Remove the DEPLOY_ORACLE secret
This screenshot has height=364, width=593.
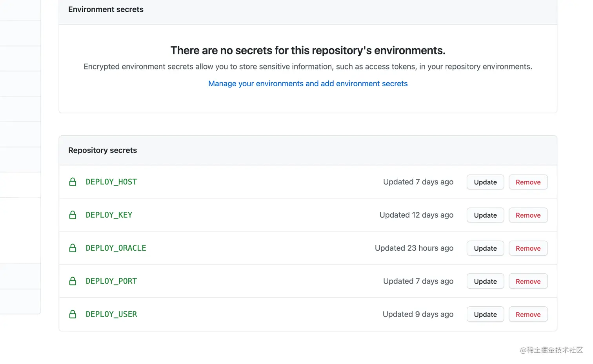coord(528,248)
